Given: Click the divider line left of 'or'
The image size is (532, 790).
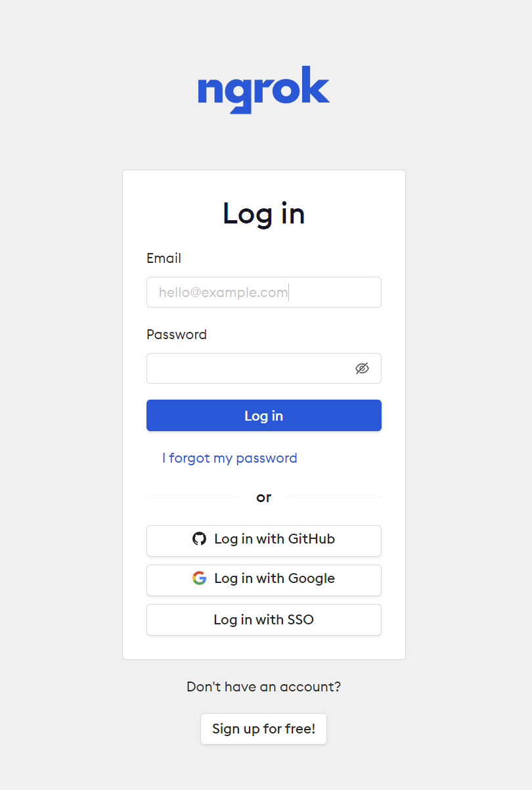Looking at the screenshot, I should (x=194, y=498).
